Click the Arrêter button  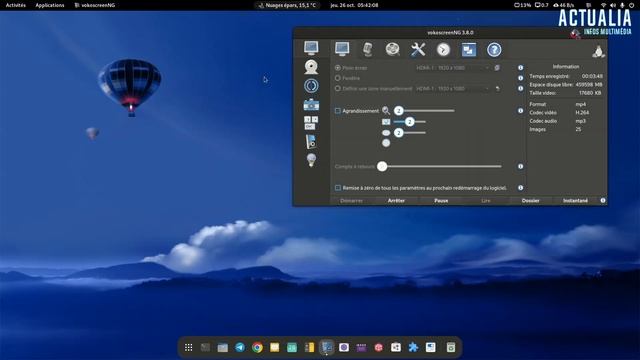point(396,200)
